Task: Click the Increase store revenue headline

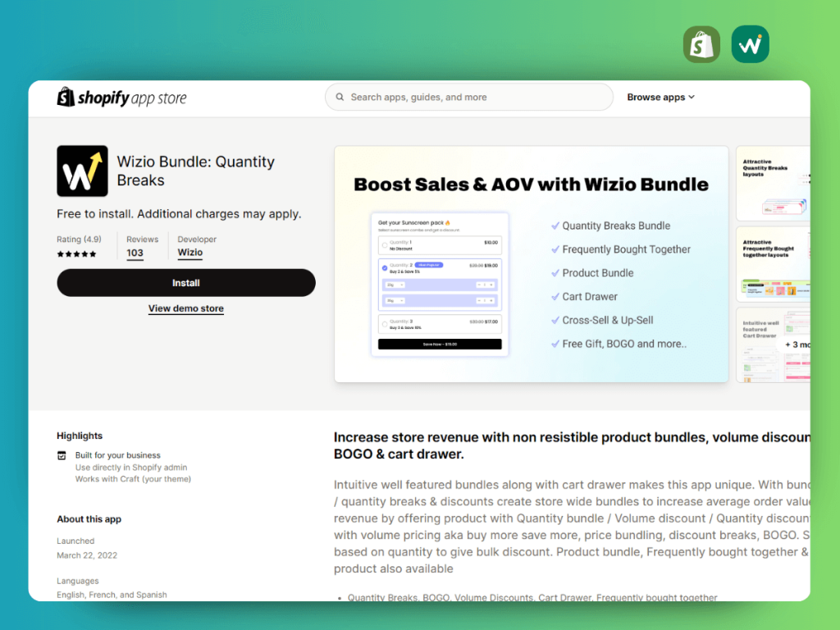Action: point(572,445)
